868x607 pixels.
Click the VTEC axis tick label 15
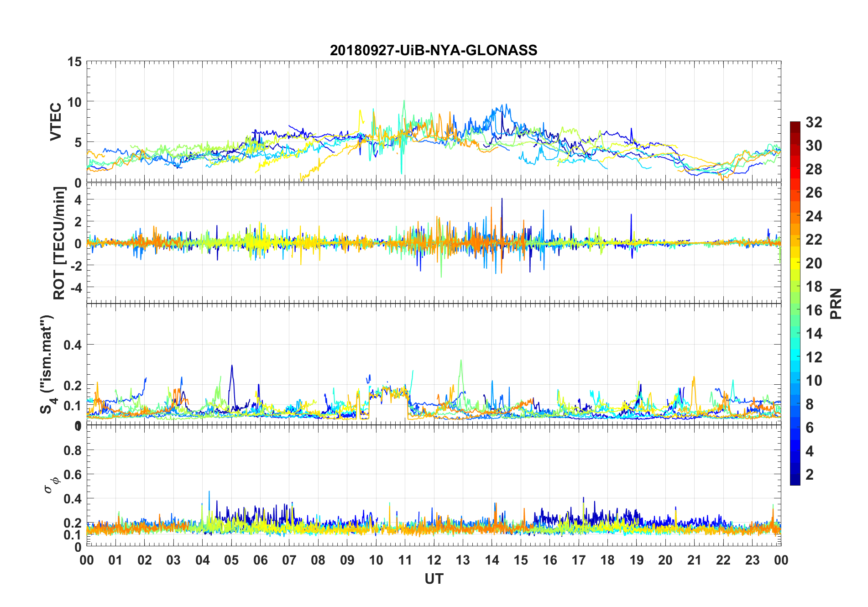pos(74,62)
